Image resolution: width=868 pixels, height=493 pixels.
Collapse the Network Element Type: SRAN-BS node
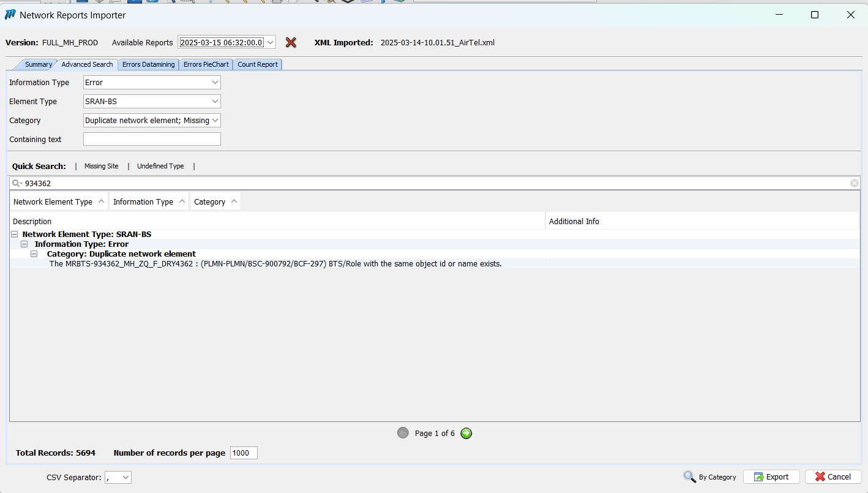click(15, 235)
